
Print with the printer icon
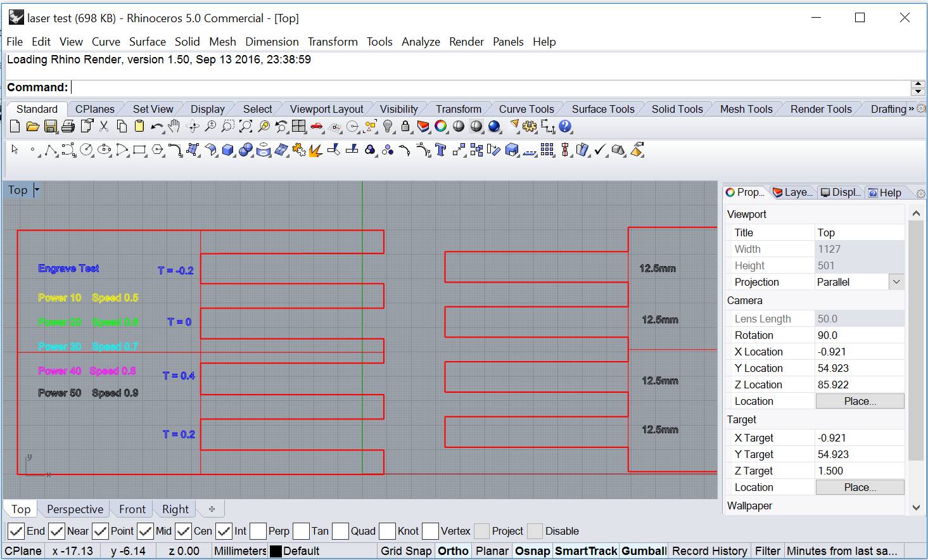(68, 126)
